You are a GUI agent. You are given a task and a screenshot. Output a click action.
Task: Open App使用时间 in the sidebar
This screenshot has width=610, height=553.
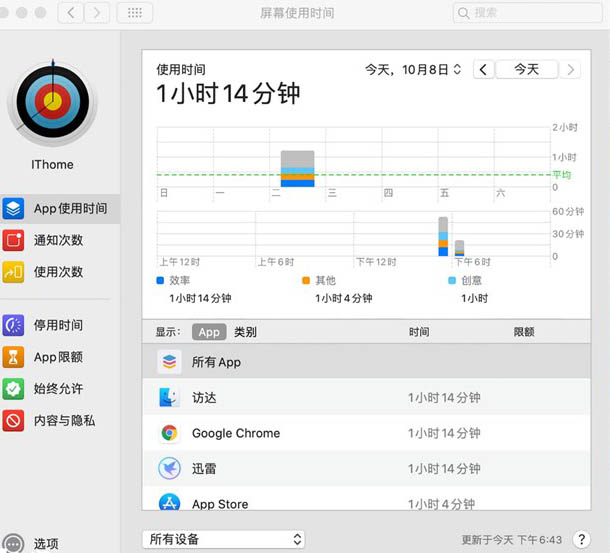(58, 209)
